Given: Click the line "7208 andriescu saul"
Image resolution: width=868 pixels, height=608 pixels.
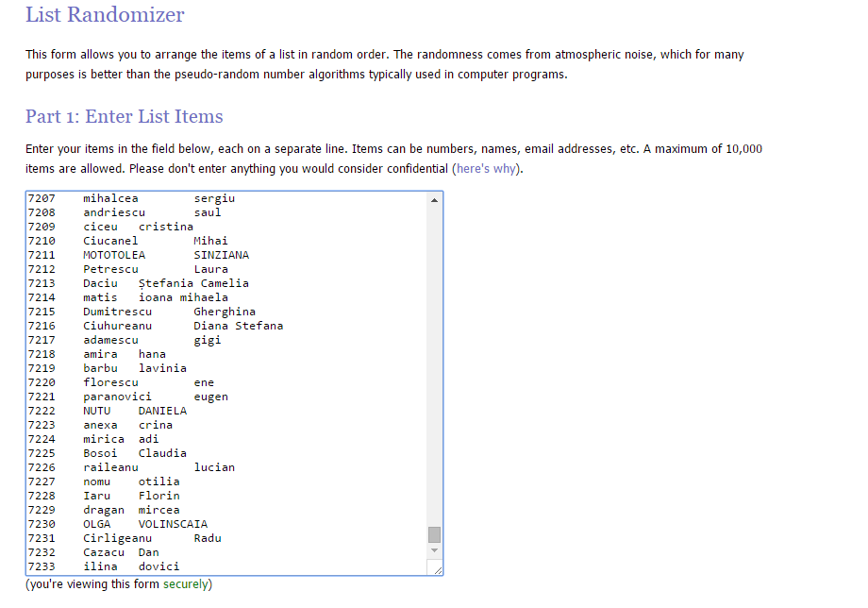Looking at the screenshot, I should 125,212.
